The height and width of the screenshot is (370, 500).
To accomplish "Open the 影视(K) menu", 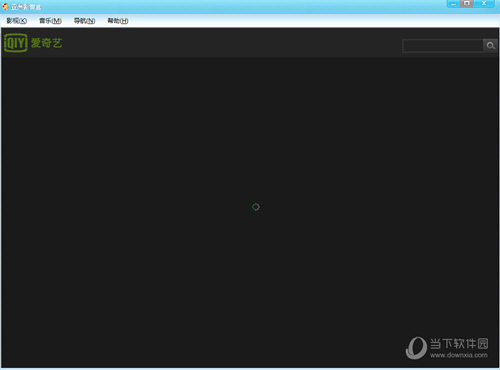I will (17, 21).
